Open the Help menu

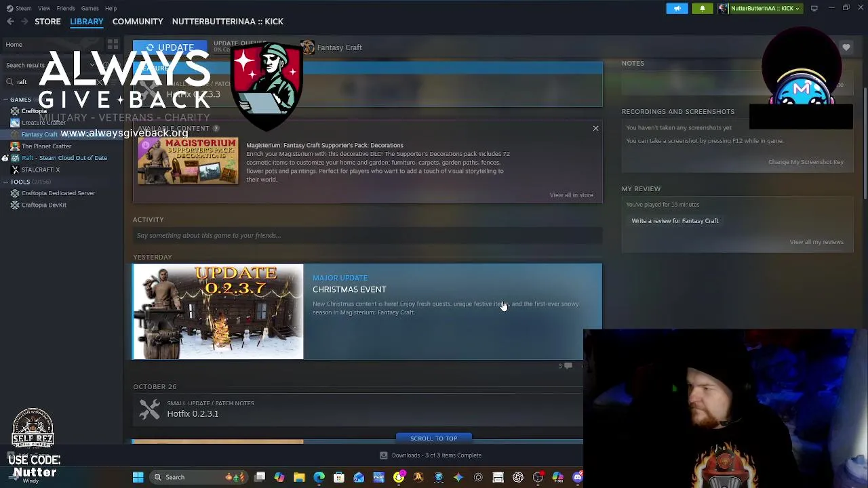coord(111,8)
